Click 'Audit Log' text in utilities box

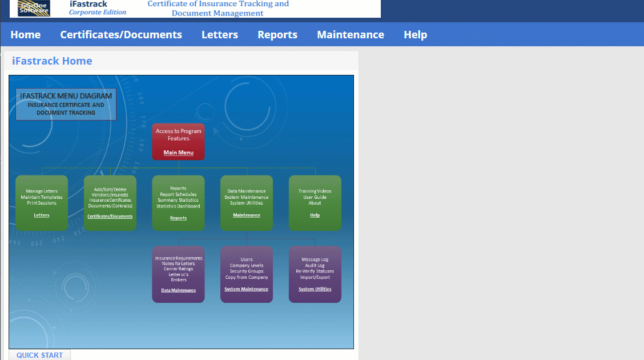315,266
